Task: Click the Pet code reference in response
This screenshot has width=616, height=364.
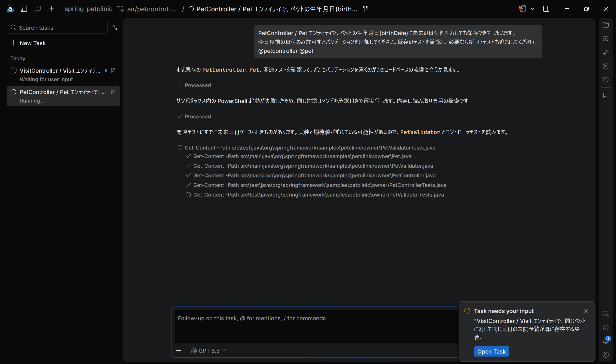Action: [x=254, y=70]
